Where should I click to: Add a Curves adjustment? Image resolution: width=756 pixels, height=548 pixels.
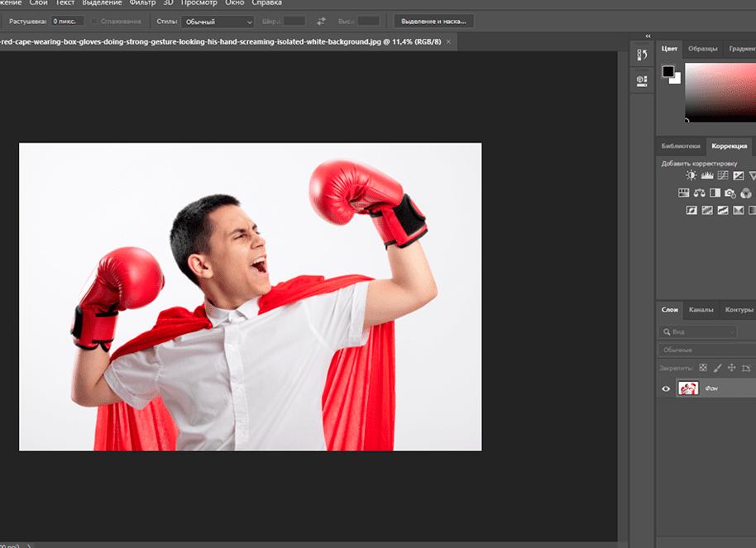[x=723, y=175]
